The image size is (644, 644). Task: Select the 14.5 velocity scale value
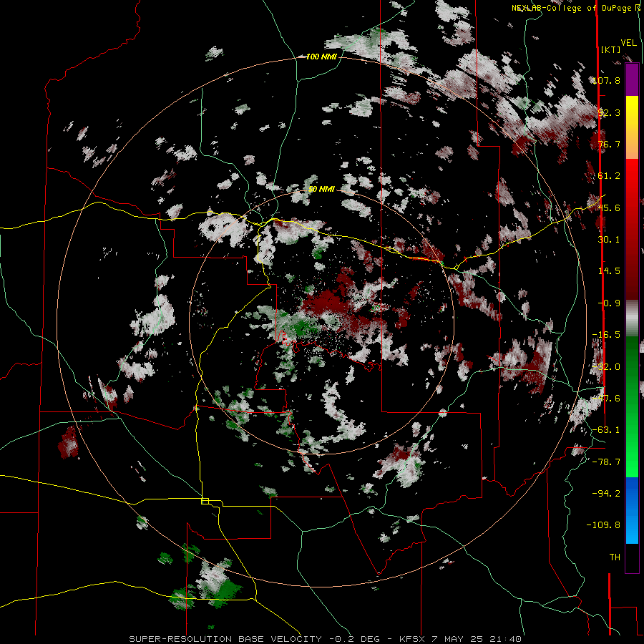point(609,271)
